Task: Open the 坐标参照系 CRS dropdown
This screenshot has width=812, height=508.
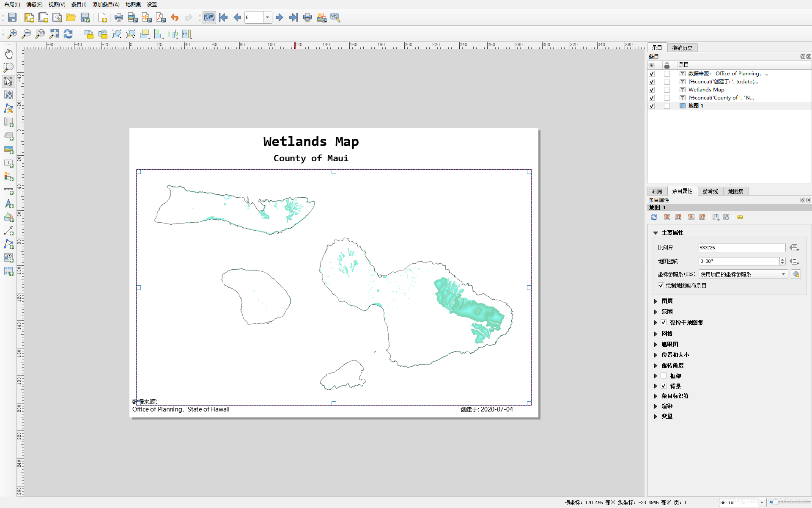Action: click(x=743, y=274)
